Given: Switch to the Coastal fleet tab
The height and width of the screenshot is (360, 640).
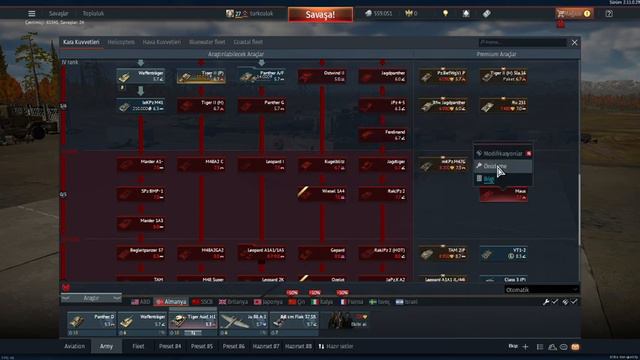Looking at the screenshot, I should click(x=248, y=42).
